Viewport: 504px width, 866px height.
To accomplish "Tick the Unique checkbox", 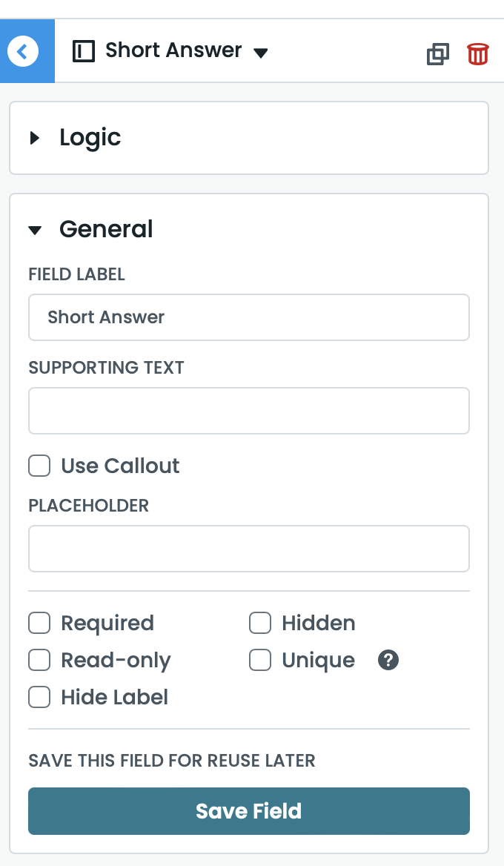I will click(x=260, y=660).
